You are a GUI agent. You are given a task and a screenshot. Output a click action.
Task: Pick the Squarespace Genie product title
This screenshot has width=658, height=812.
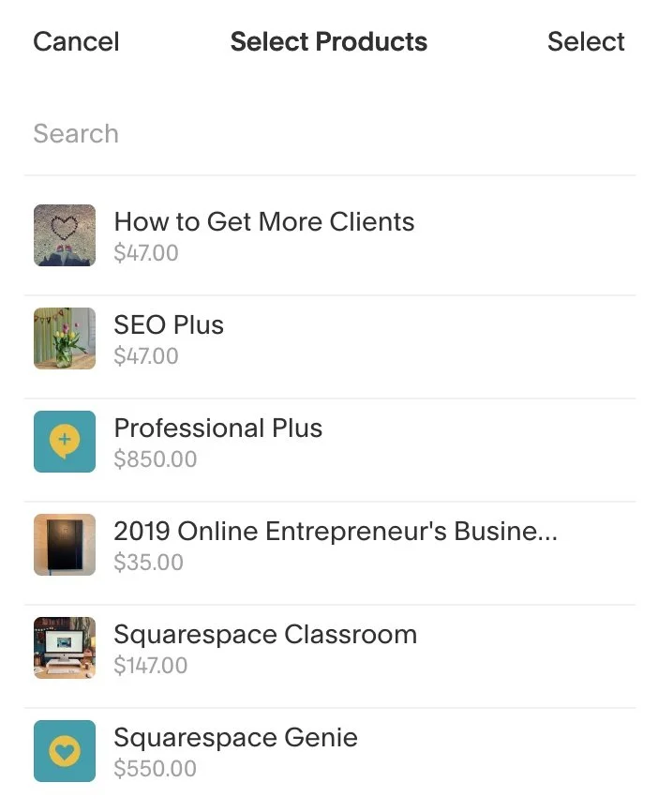(235, 737)
